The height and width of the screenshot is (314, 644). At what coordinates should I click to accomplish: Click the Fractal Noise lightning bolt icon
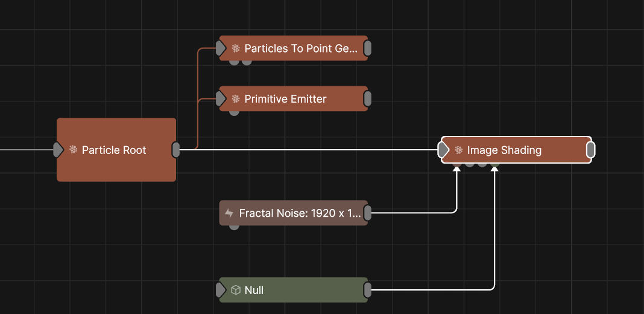pos(229,213)
